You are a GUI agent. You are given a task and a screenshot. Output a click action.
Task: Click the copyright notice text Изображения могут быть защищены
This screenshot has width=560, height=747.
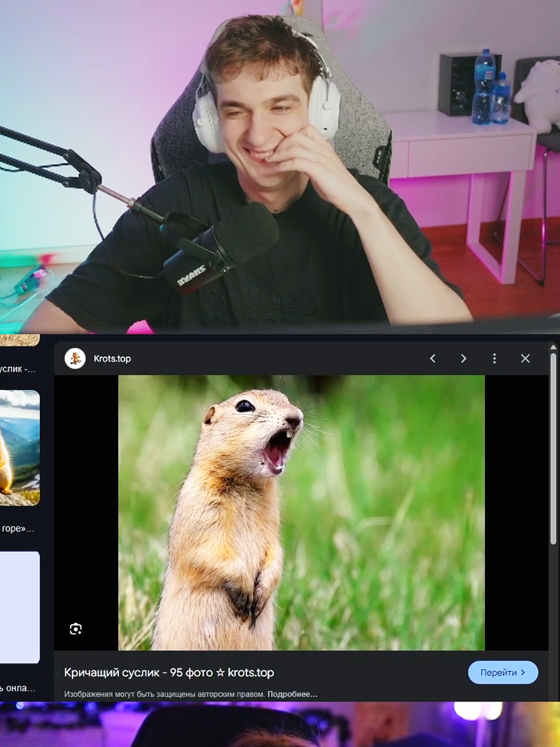pyautogui.click(x=164, y=694)
